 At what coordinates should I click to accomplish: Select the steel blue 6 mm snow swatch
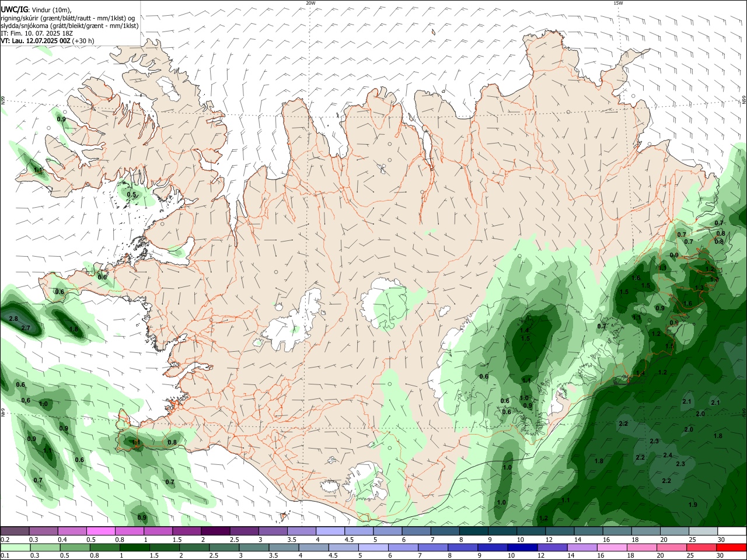(416, 531)
